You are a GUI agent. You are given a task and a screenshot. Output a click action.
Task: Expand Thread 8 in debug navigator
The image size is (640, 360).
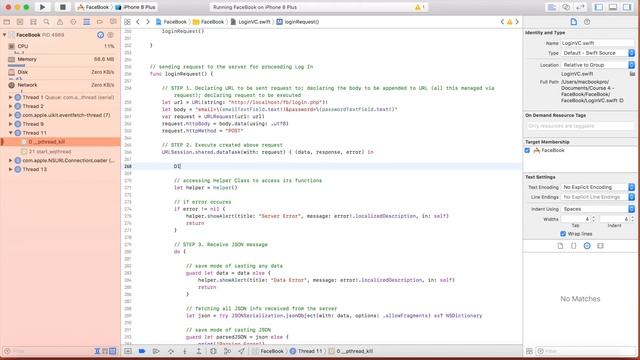tap(10, 124)
